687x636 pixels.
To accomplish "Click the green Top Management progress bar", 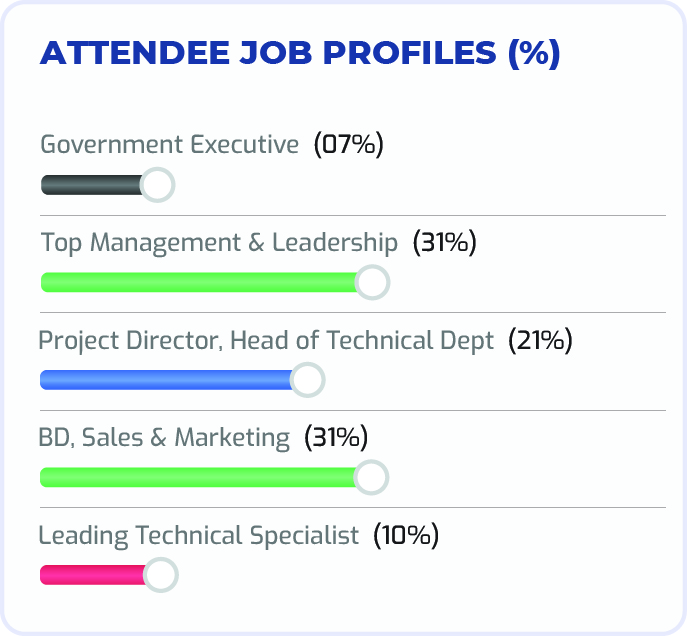I will pos(198,282).
